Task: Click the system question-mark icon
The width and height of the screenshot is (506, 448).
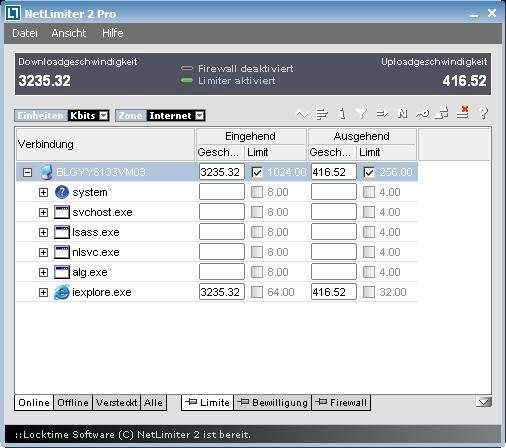Action: tap(62, 192)
